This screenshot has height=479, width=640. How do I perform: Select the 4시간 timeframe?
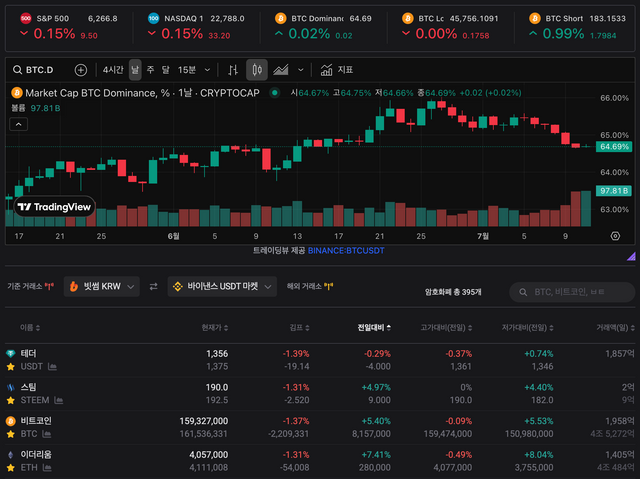point(113,70)
